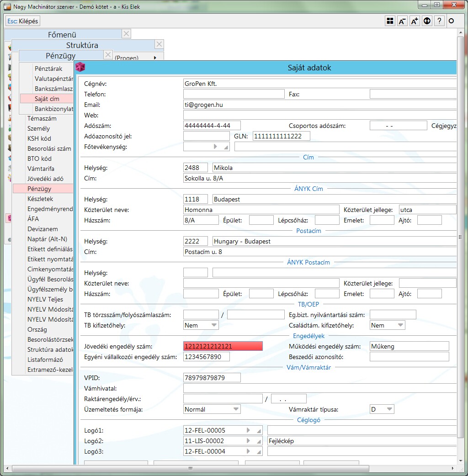Viewport: 468px width, 476px height.
Task: Open the Családtám. kifizetőhely dropdown
Action: [388, 325]
